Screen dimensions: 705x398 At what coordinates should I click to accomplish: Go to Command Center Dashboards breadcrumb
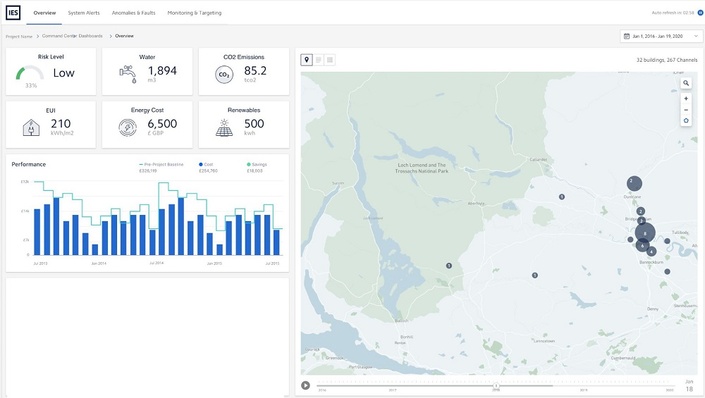point(72,36)
